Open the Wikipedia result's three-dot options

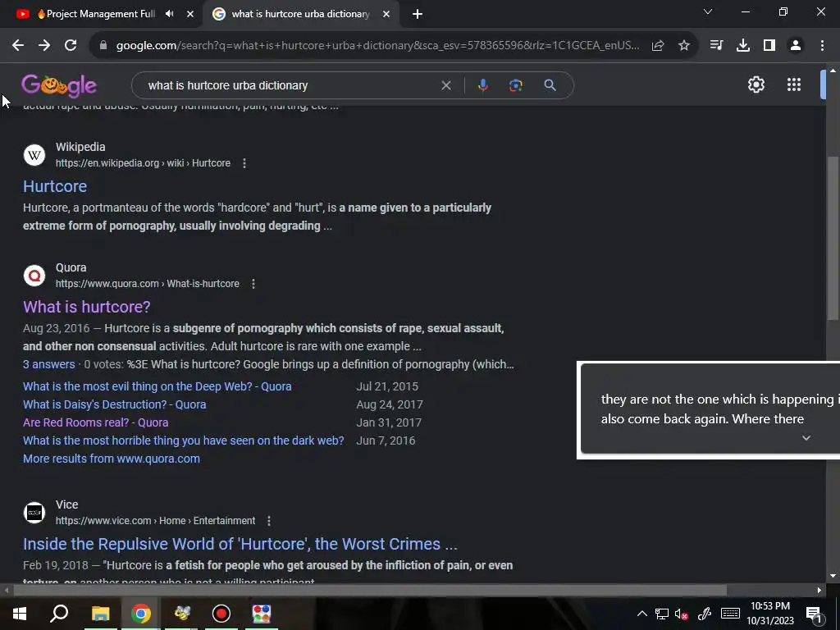coord(244,163)
